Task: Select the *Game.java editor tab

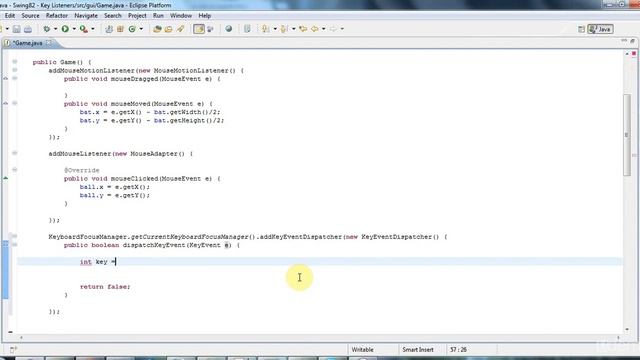Action: point(27,43)
